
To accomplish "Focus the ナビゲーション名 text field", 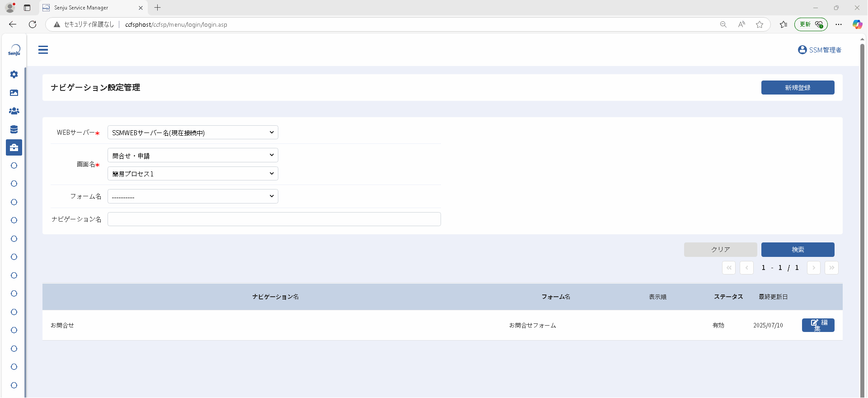I will [x=274, y=219].
